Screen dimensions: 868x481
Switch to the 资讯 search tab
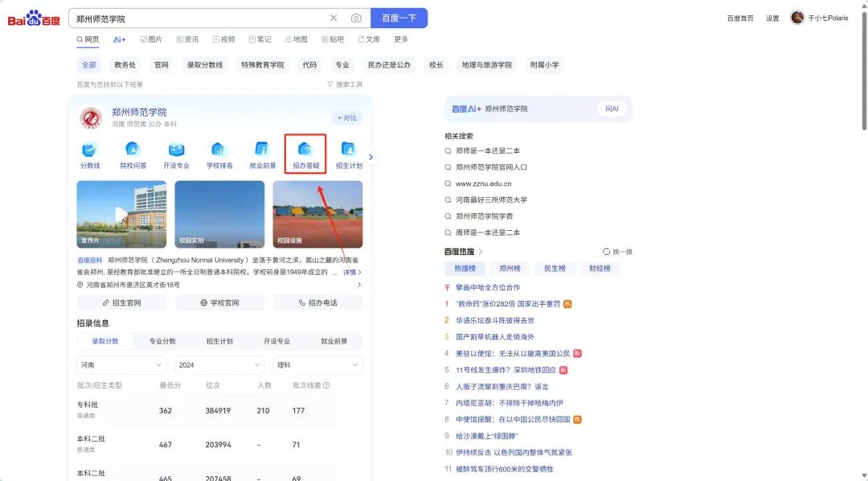click(187, 39)
